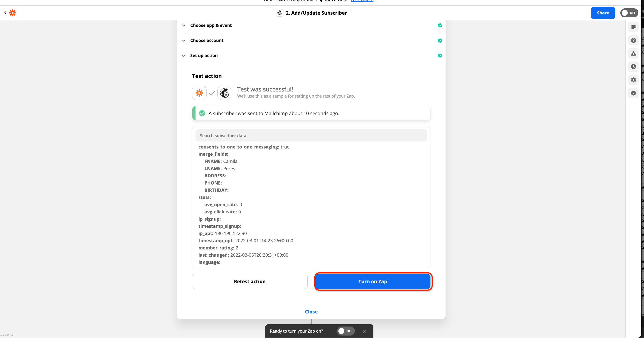Go back using the left chevron arrow
This screenshot has height=338, width=644.
click(x=5, y=13)
